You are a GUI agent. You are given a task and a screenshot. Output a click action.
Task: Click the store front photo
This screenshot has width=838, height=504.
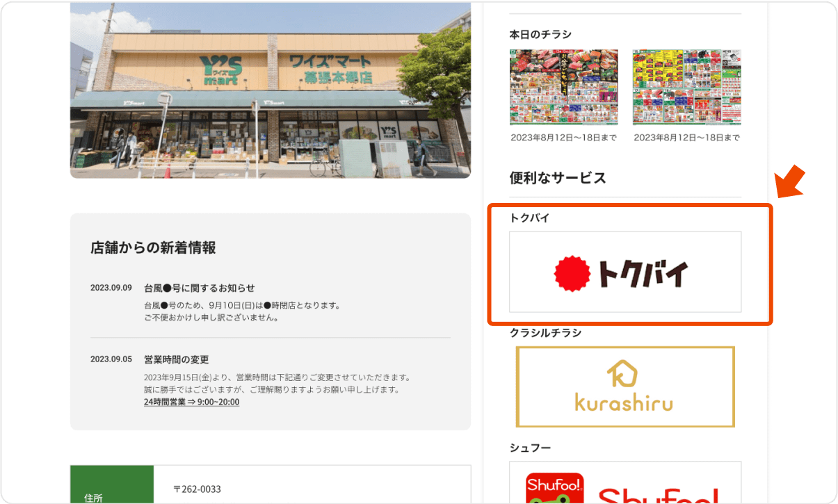click(271, 90)
